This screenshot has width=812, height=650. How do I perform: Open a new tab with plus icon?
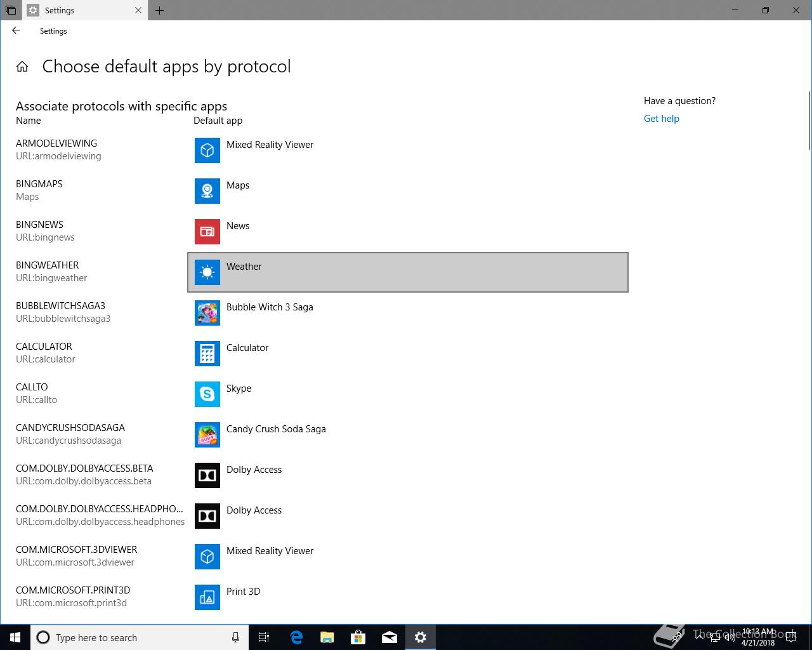coord(159,10)
